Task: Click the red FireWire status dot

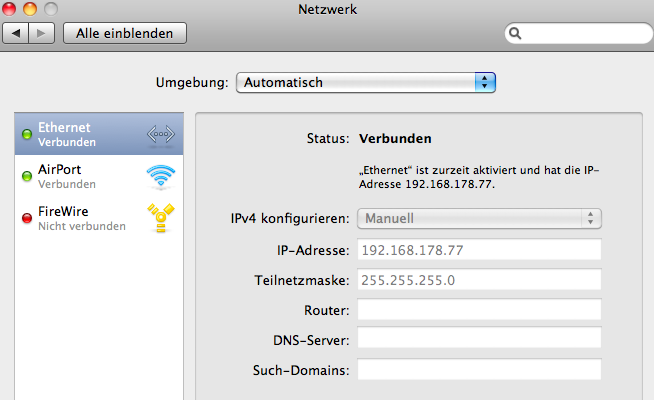Action: pyautogui.click(x=27, y=219)
